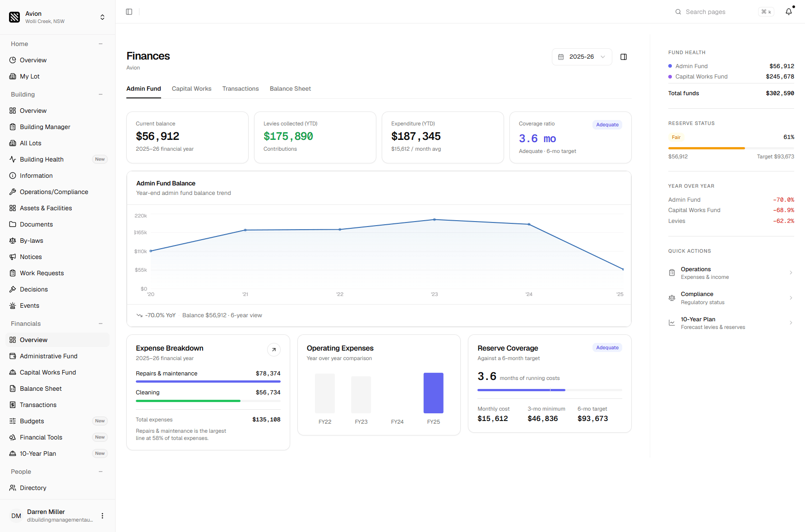This screenshot has height=532, width=805.
Task: Collapse the Building section
Action: tap(101, 94)
